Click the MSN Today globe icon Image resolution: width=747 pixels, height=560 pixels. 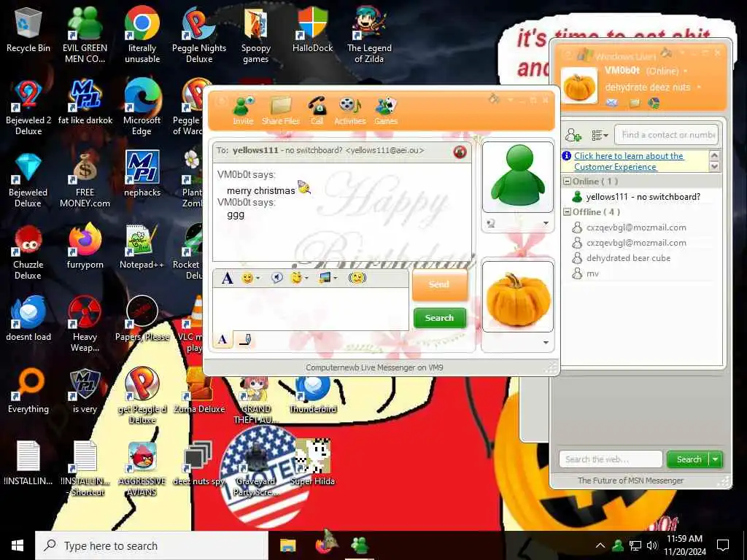point(654,102)
